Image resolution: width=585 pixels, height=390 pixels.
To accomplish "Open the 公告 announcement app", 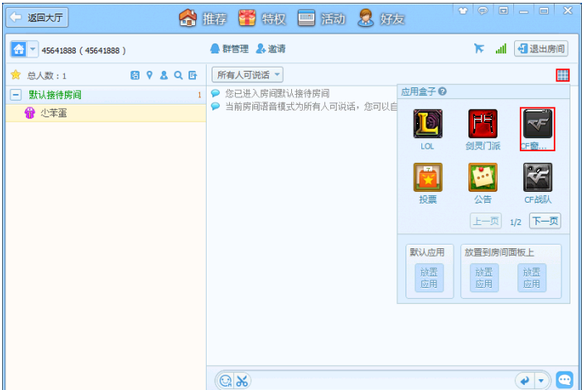I will (x=482, y=178).
